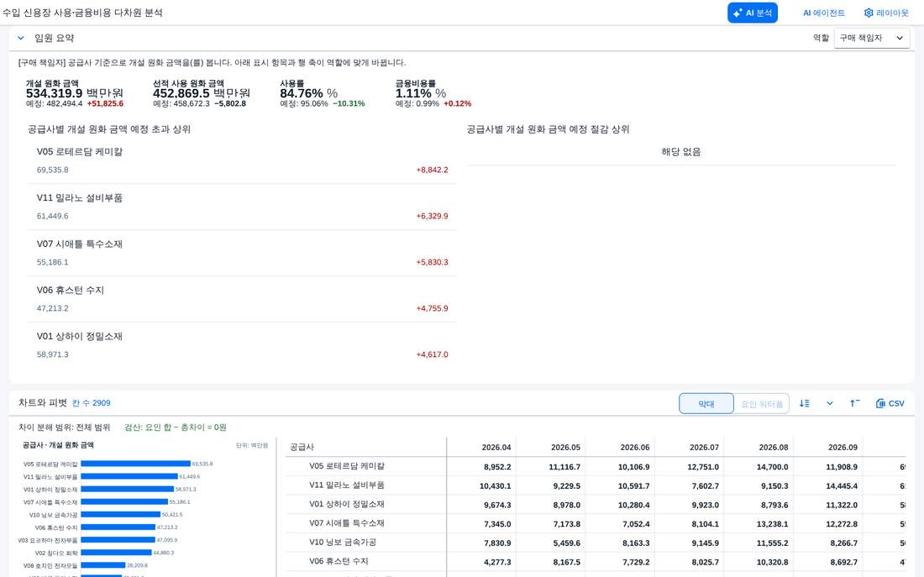Click the +6,329.9 variance value

coord(432,216)
